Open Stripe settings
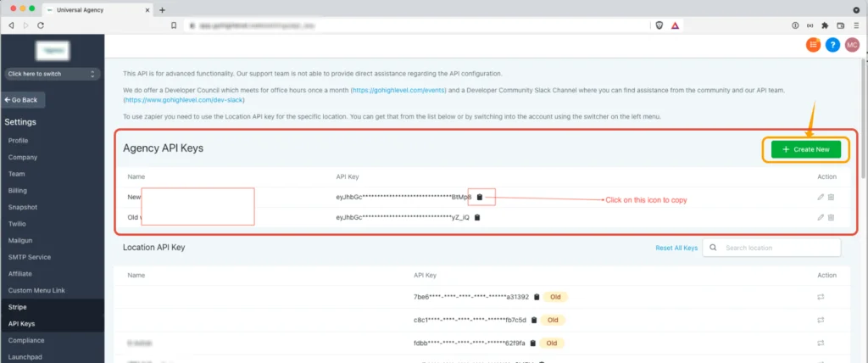 [x=17, y=307]
